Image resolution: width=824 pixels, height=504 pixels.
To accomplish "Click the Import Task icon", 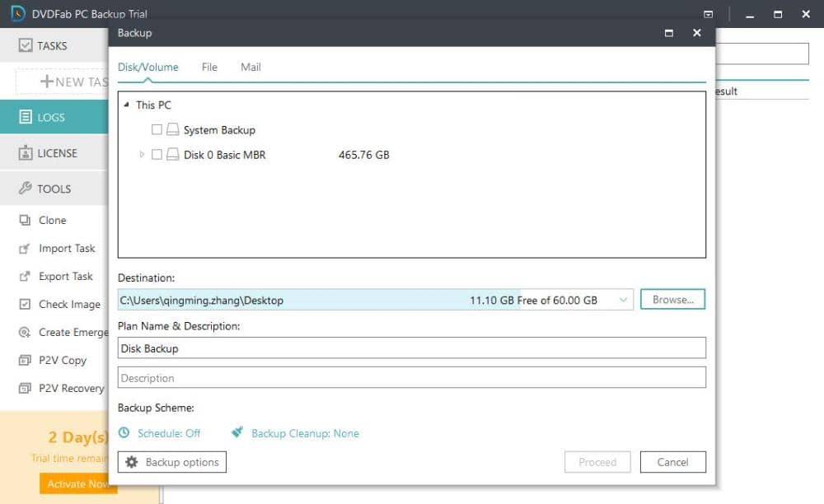I will (25, 249).
